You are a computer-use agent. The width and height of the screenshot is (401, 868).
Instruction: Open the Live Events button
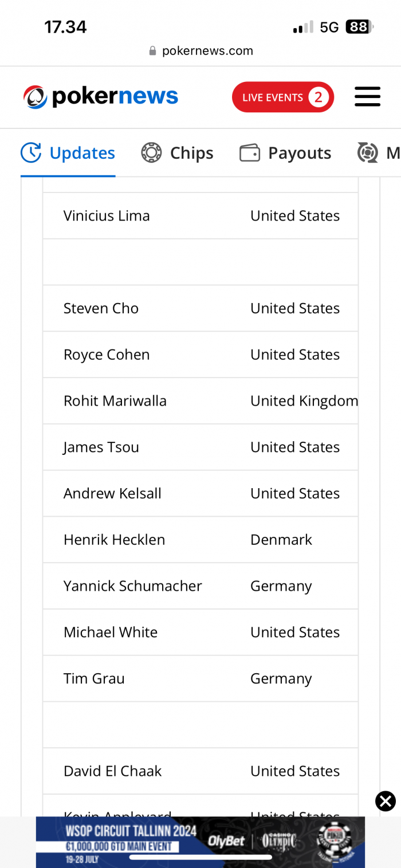point(283,97)
